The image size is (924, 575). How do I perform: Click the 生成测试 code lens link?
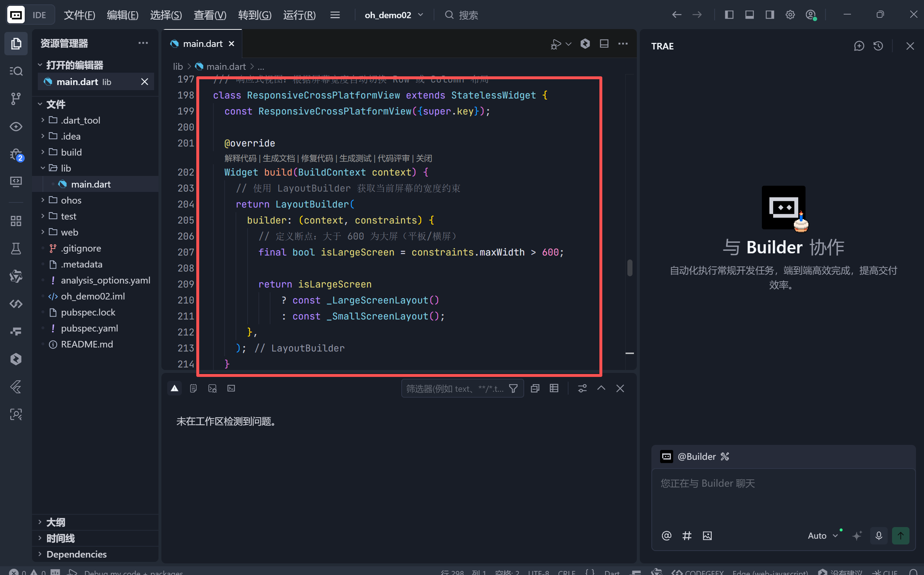click(355, 158)
